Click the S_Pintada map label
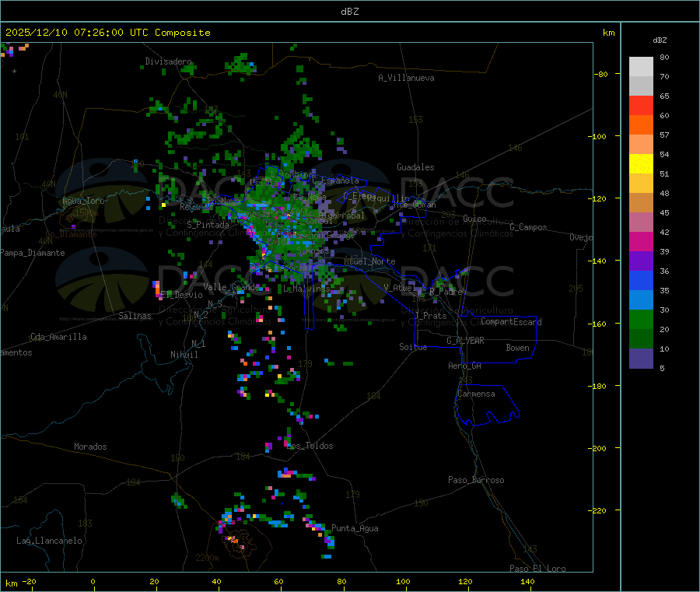700x592 pixels. [x=208, y=225]
